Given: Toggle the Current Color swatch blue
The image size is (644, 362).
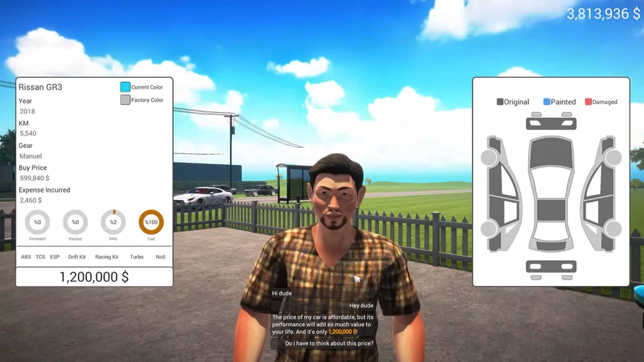Looking at the screenshot, I should [124, 86].
